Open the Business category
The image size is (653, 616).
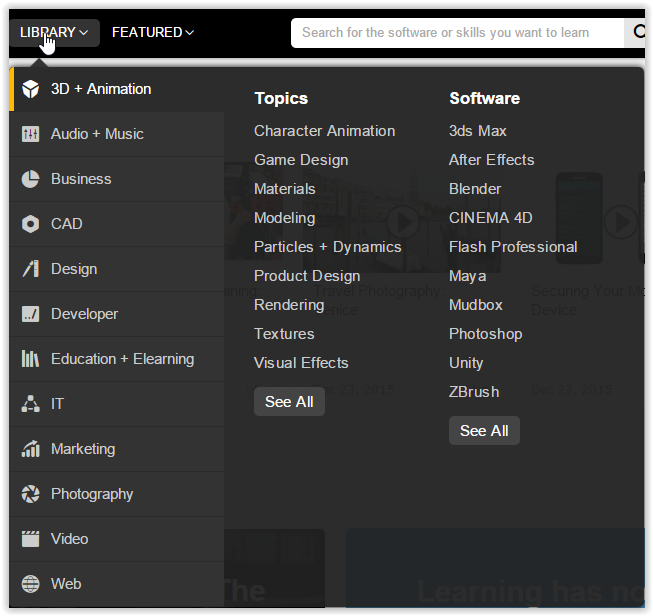[117, 179]
